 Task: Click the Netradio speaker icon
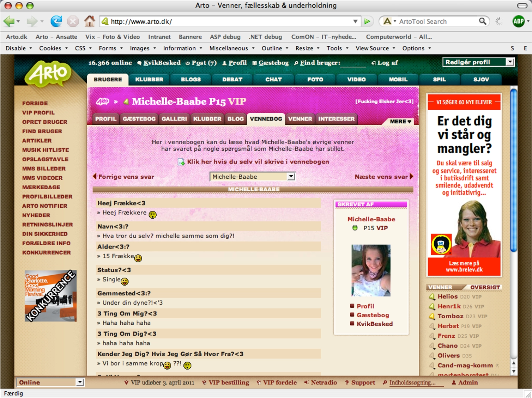click(x=306, y=382)
